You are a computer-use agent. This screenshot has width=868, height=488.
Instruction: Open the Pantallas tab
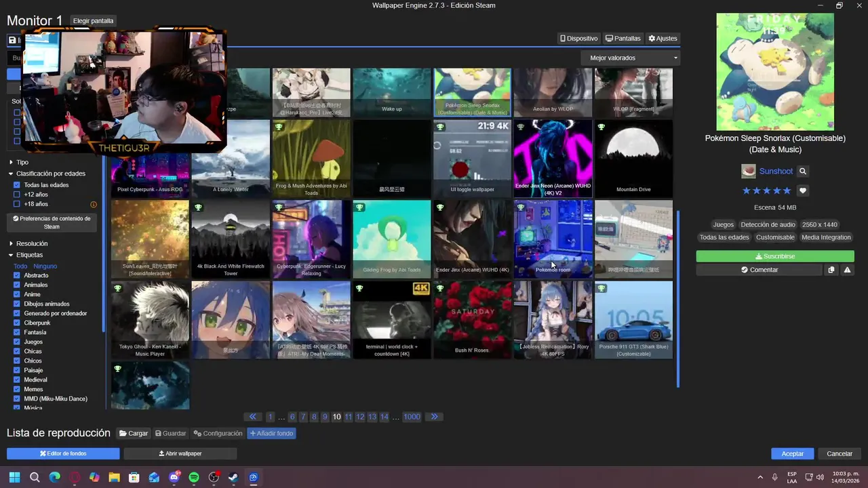pyautogui.click(x=623, y=39)
